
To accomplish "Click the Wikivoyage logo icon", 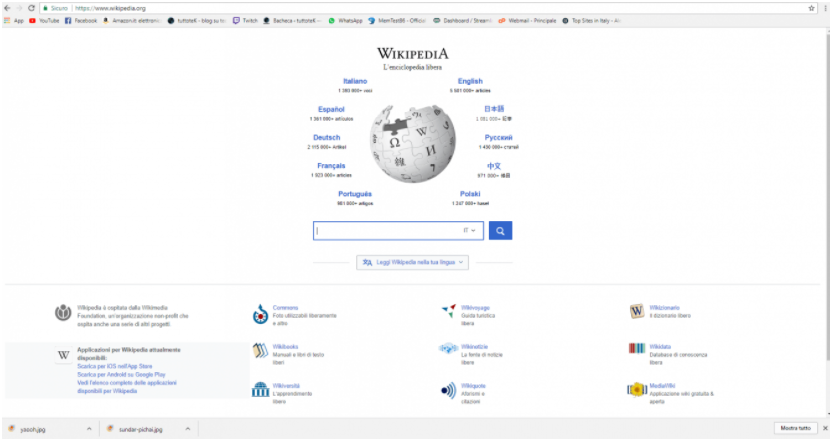I will point(449,311).
